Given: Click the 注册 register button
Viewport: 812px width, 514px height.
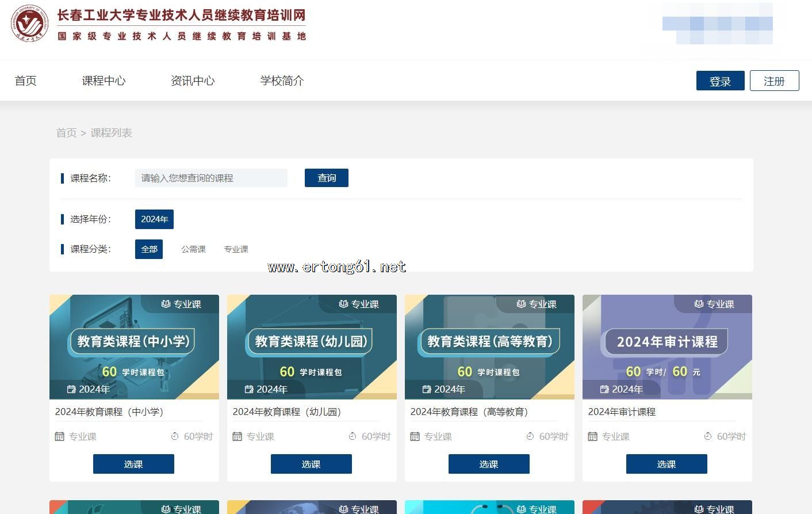Looking at the screenshot, I should click(x=774, y=81).
